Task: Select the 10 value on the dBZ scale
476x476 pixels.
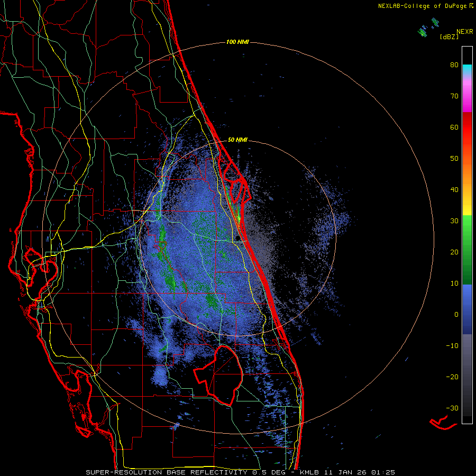Action: (x=454, y=283)
